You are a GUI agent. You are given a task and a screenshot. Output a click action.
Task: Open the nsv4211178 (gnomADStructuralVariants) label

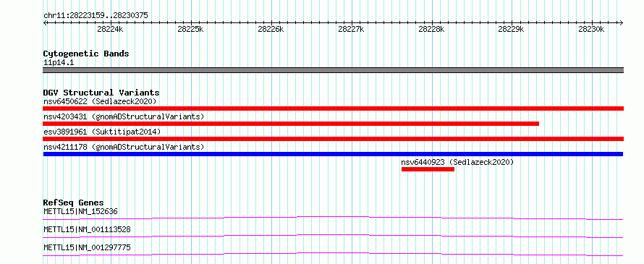pos(124,147)
